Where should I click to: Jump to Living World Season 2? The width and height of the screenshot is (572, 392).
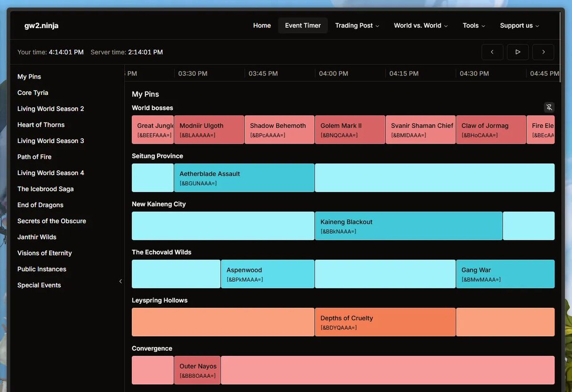[x=51, y=109]
